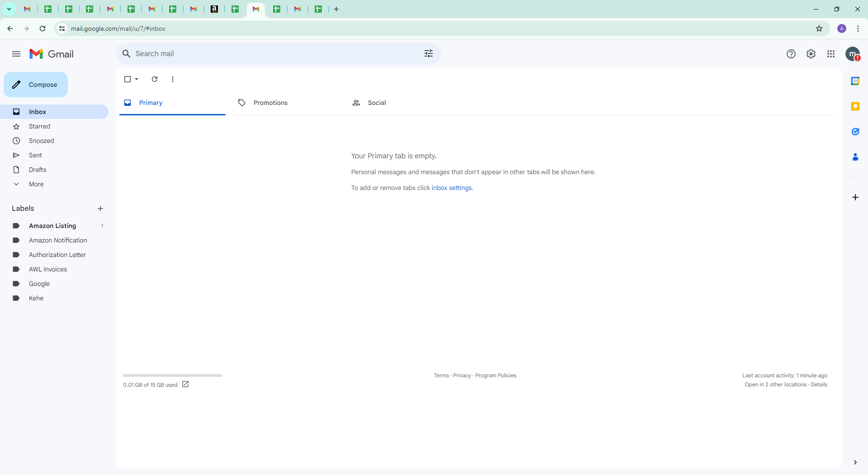Open search options filter icon

point(429,53)
